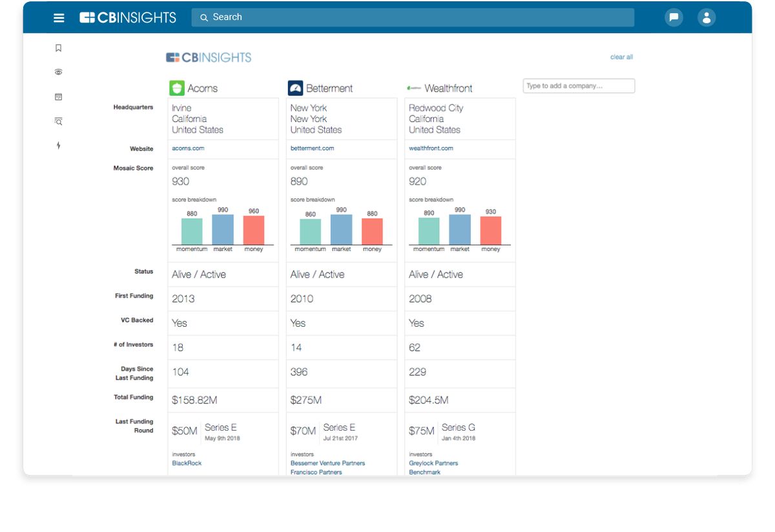The height and width of the screenshot is (532, 775).
Task: Focus the 'Type to add a company' field
Action: [579, 86]
